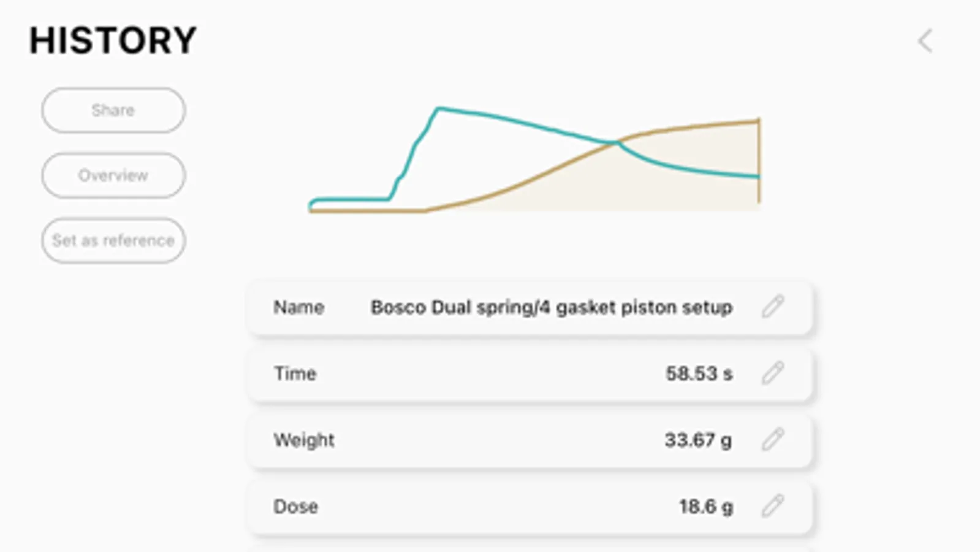Image resolution: width=980 pixels, height=552 pixels.
Task: Click the Time field label
Action: tap(295, 374)
